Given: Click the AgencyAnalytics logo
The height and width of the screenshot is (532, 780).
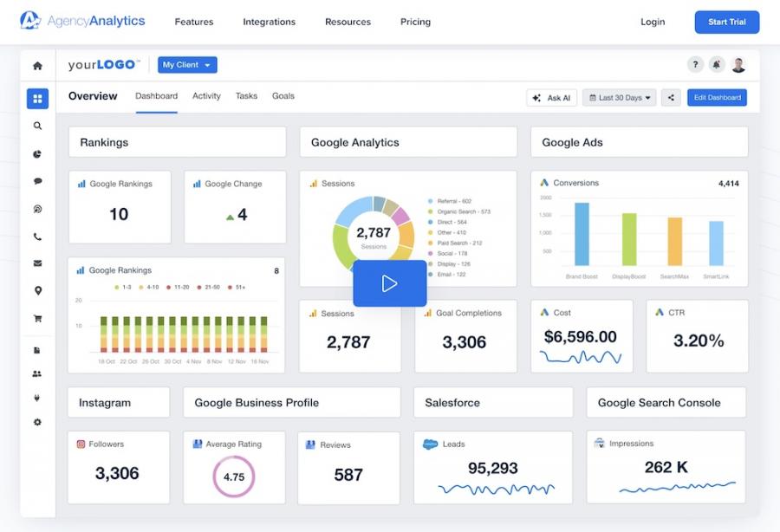Looking at the screenshot, I should pos(82,21).
